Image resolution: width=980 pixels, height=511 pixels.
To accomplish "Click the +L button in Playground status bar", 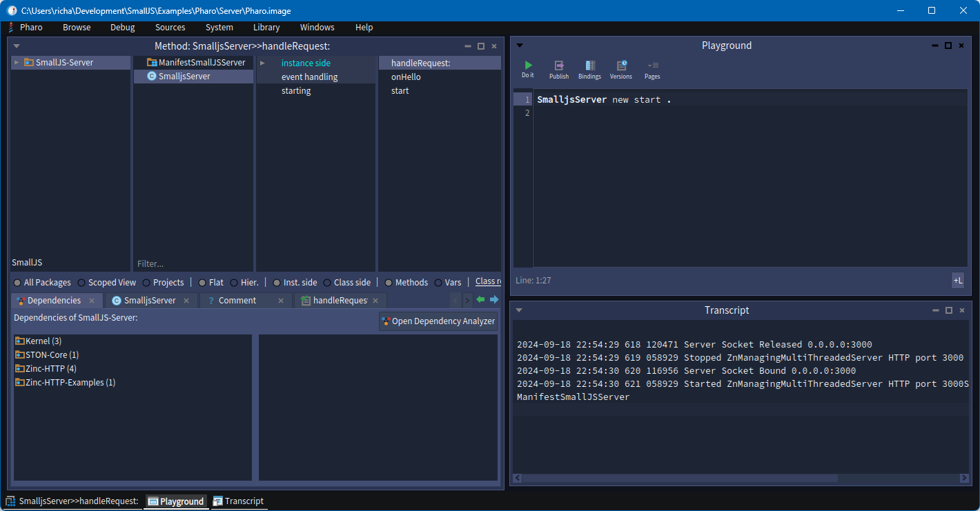I will coord(957,280).
